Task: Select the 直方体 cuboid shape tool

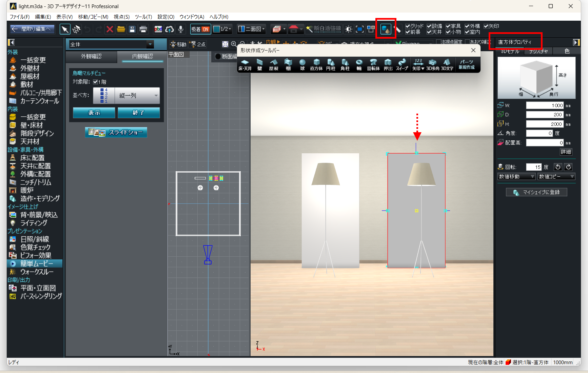Action: [316, 64]
